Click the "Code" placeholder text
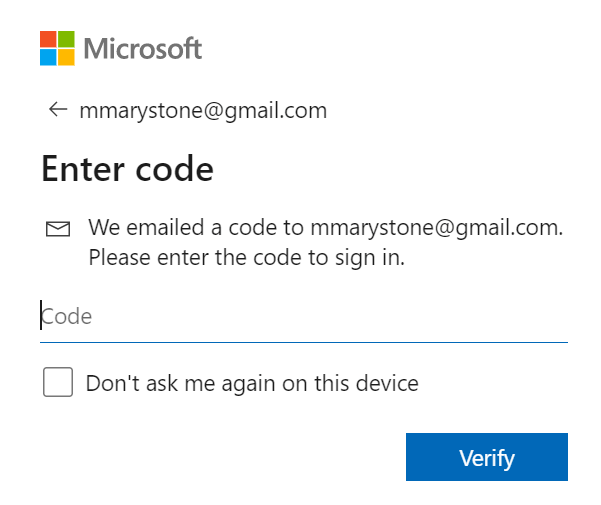The height and width of the screenshot is (505, 601). coord(67,317)
